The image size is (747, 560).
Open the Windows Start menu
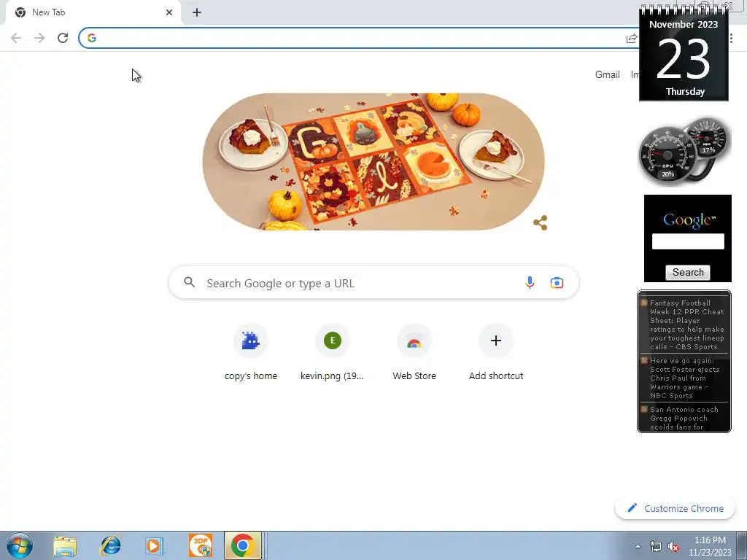20,545
